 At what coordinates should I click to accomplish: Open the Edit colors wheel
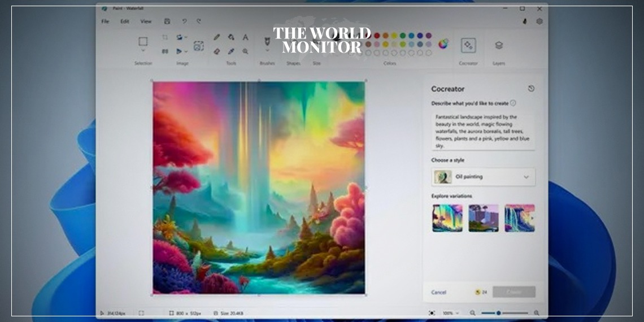tap(443, 44)
